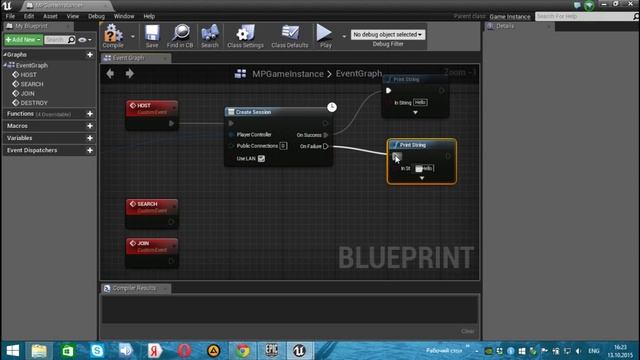Expand the upper Print String node arrow
The height and width of the screenshot is (360, 640).
[x=415, y=112]
